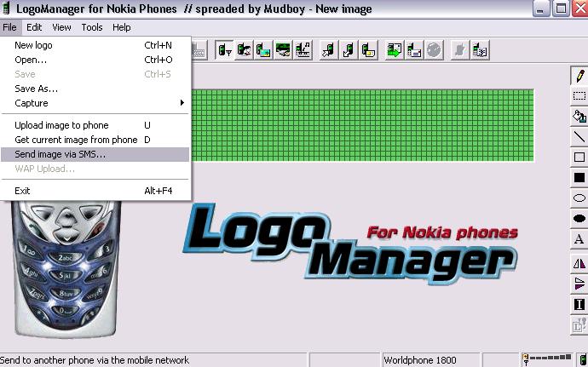Click the signal strength indicator in status bar

pos(547,359)
